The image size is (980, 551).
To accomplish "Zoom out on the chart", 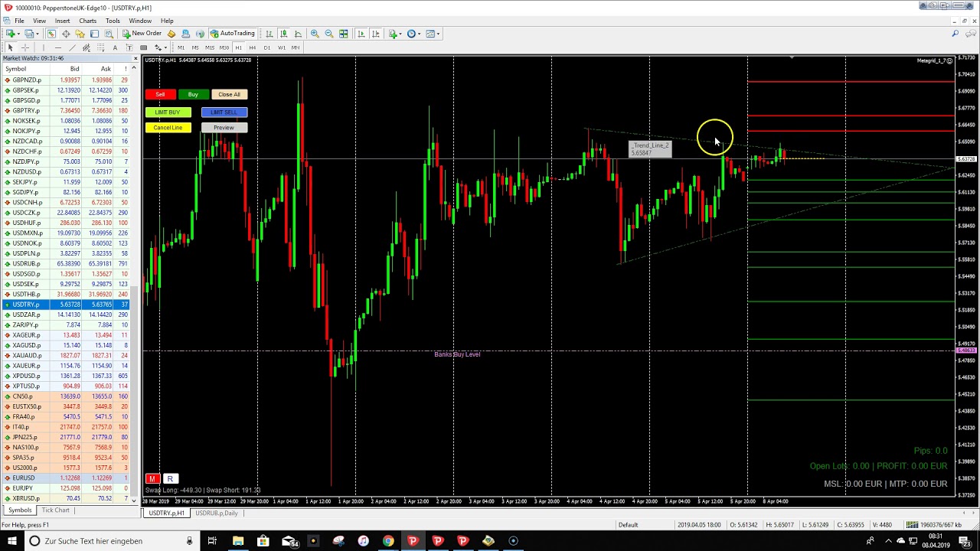I will point(329,34).
